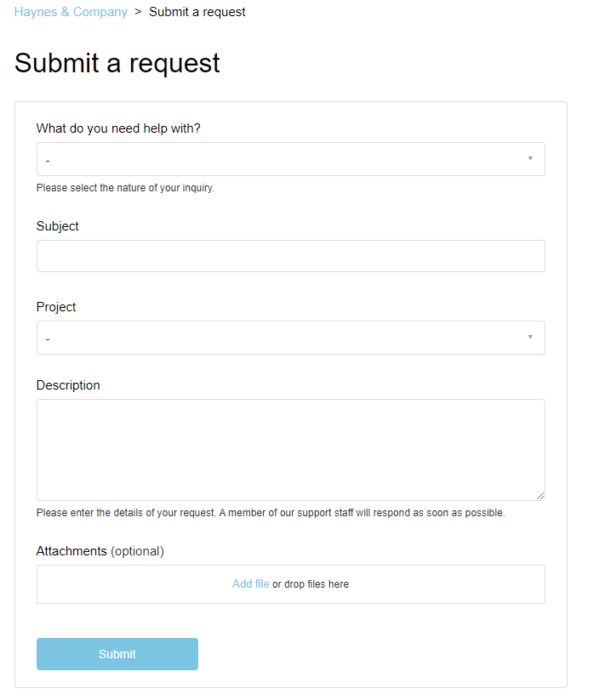Click the arrow icon in the Project selector

coord(530,337)
